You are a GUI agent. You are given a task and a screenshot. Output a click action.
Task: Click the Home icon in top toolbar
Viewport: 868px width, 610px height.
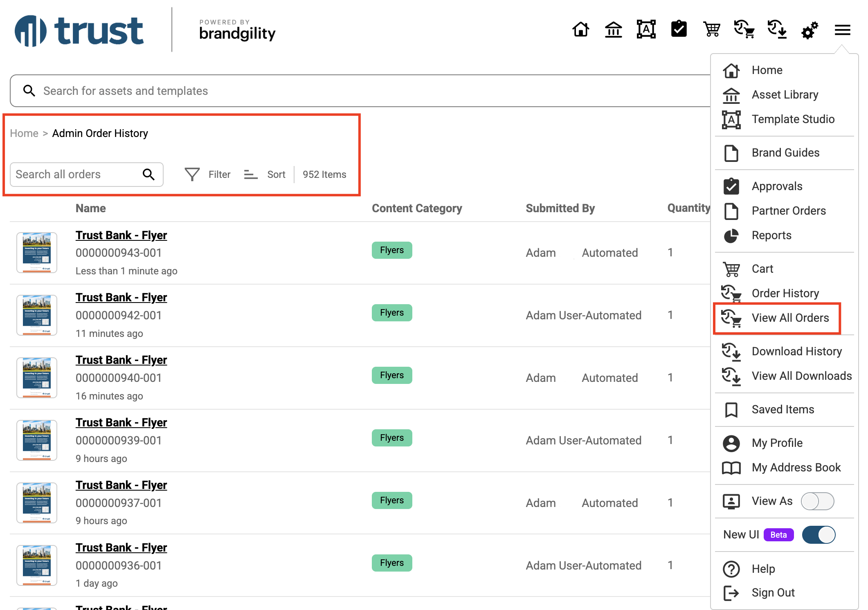click(580, 29)
